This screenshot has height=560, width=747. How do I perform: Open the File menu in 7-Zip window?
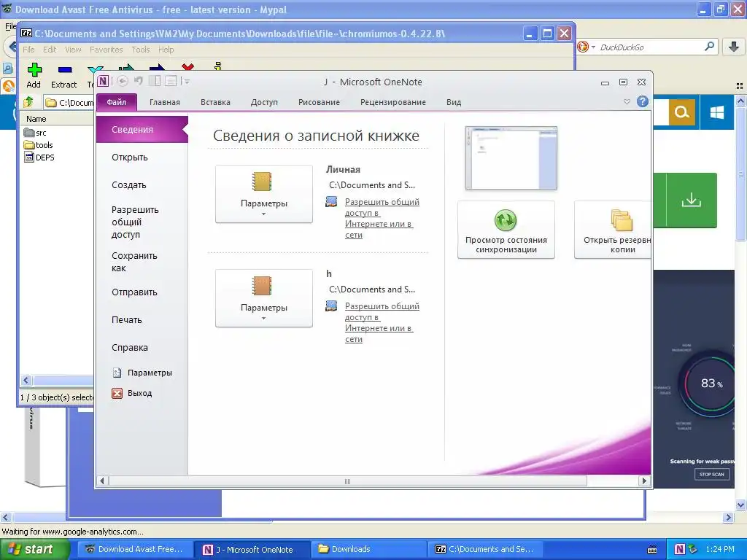[x=28, y=50]
